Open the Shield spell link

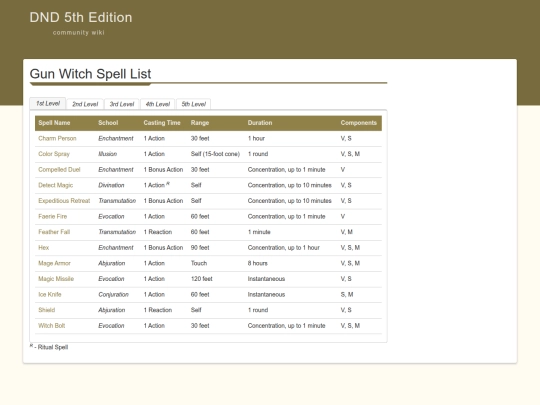point(46,310)
